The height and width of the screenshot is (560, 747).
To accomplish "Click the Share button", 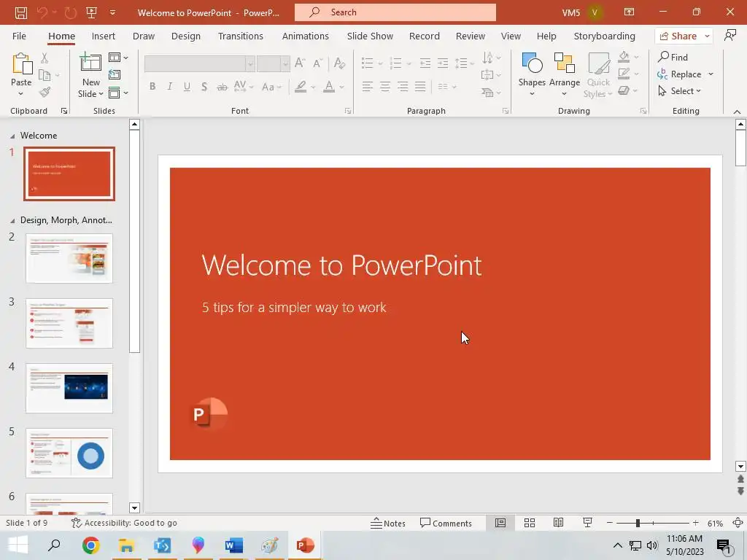I will click(x=678, y=36).
